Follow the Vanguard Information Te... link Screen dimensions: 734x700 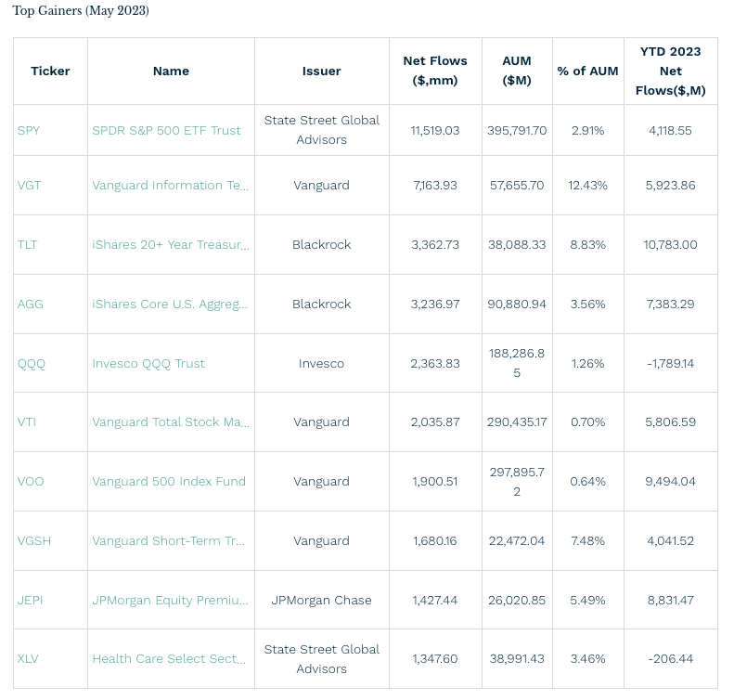pyautogui.click(x=171, y=186)
